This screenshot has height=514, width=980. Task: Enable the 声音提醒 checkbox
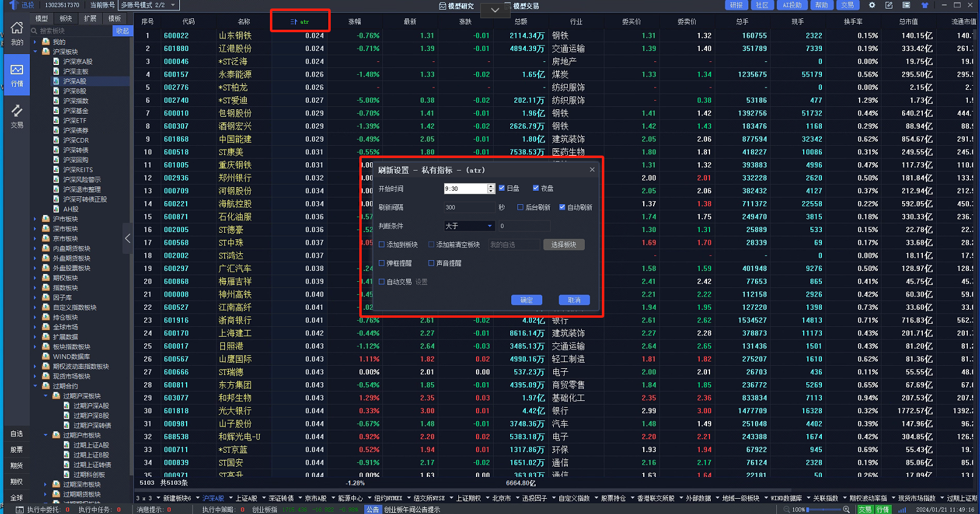point(431,263)
